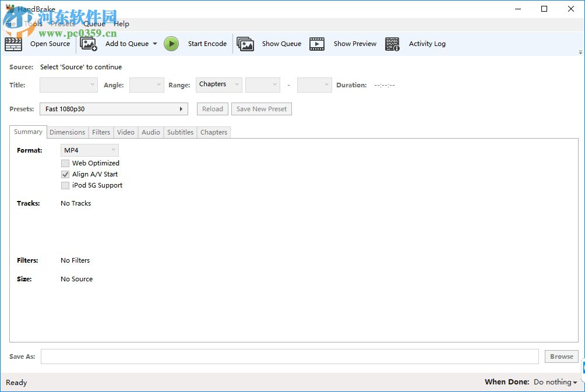The image size is (585, 392).
Task: Click the Reload preset button
Action: click(212, 109)
